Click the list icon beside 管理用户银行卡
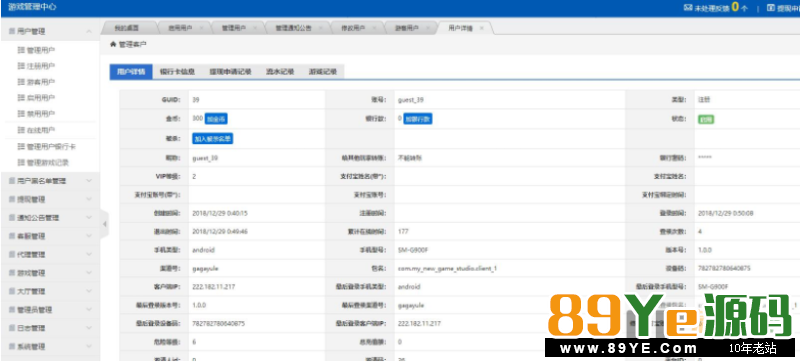 pos(21,146)
